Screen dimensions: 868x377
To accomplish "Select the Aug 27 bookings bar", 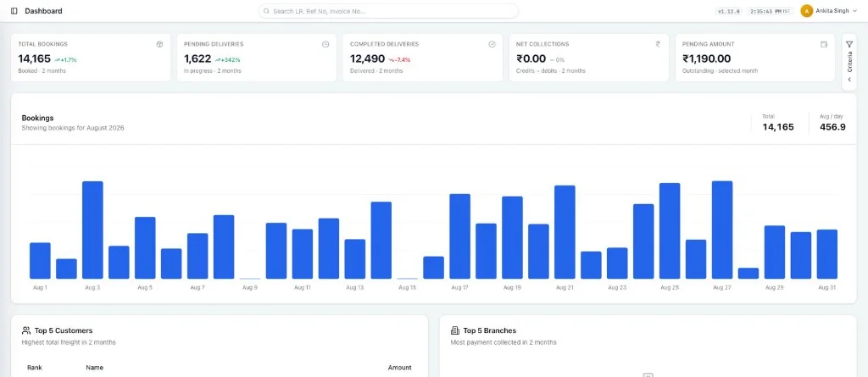I will click(722, 230).
